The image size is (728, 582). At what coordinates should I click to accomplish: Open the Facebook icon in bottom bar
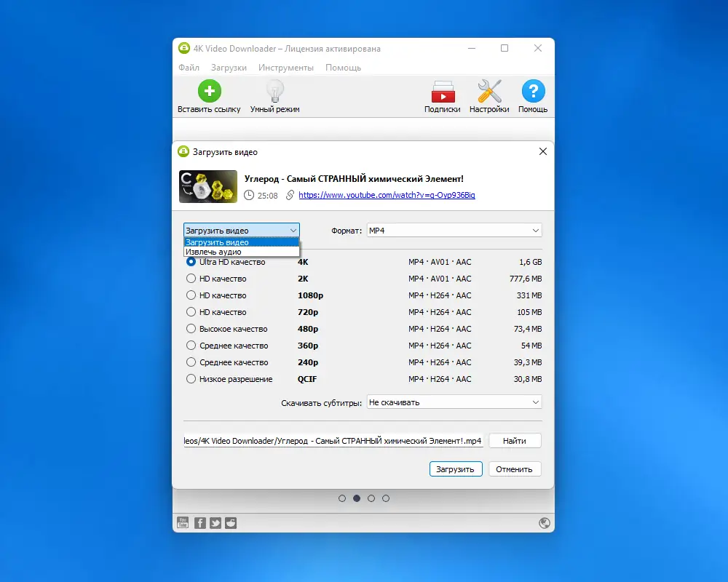(200, 523)
